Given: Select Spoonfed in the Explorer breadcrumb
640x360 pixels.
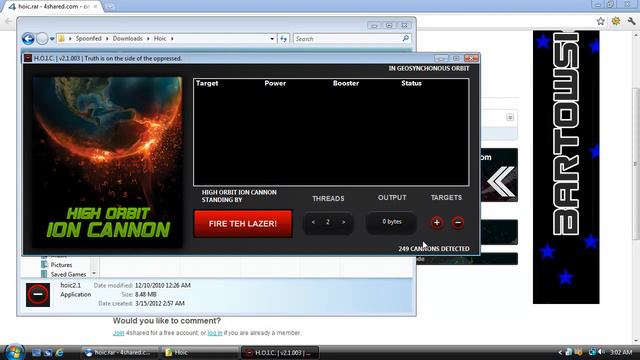Looking at the screenshot, I should point(89,38).
